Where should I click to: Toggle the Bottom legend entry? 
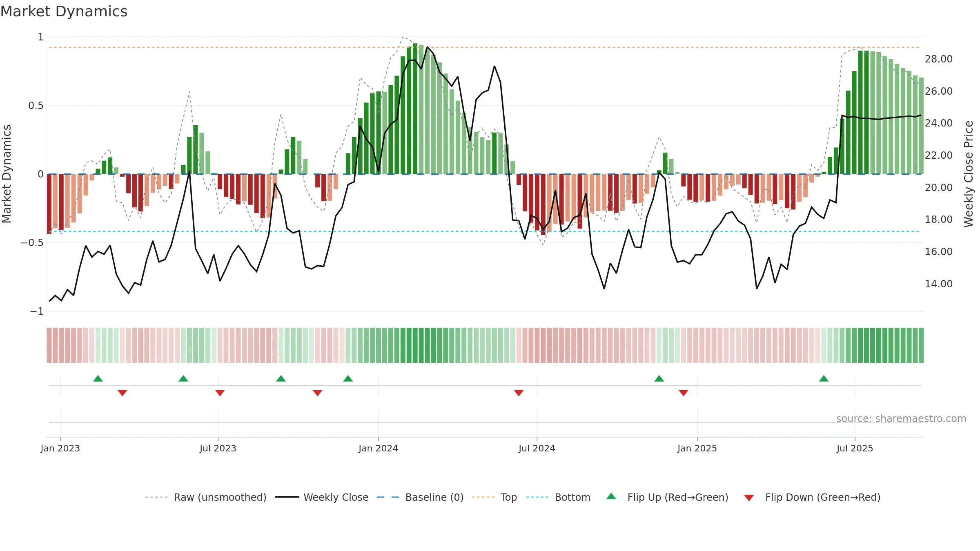point(558,497)
